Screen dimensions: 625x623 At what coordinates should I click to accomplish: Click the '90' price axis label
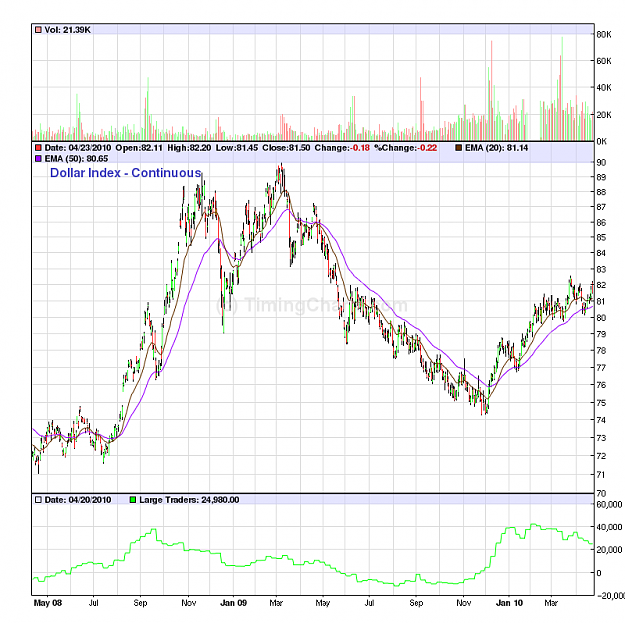[601, 163]
